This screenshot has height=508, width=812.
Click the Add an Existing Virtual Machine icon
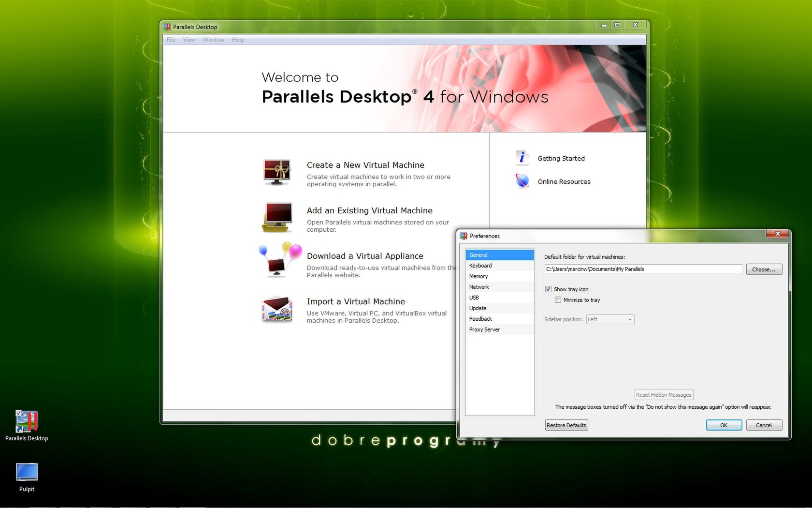pyautogui.click(x=277, y=218)
